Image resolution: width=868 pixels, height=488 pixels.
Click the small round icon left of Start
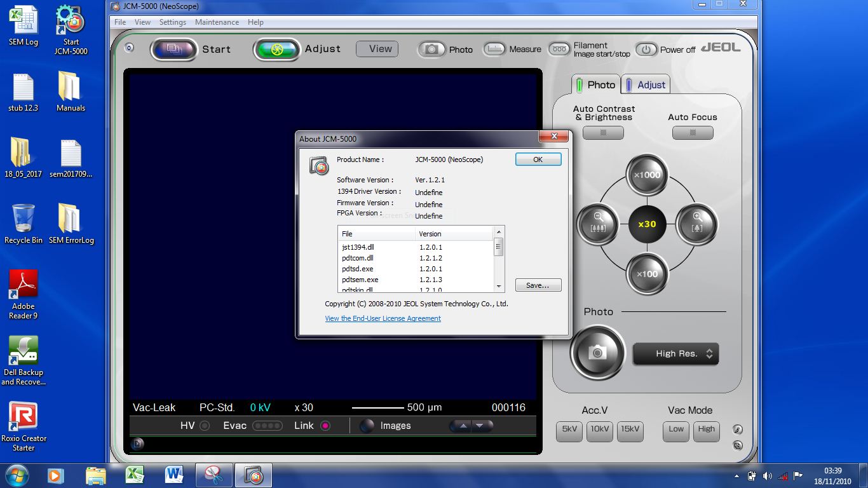pyautogui.click(x=129, y=48)
